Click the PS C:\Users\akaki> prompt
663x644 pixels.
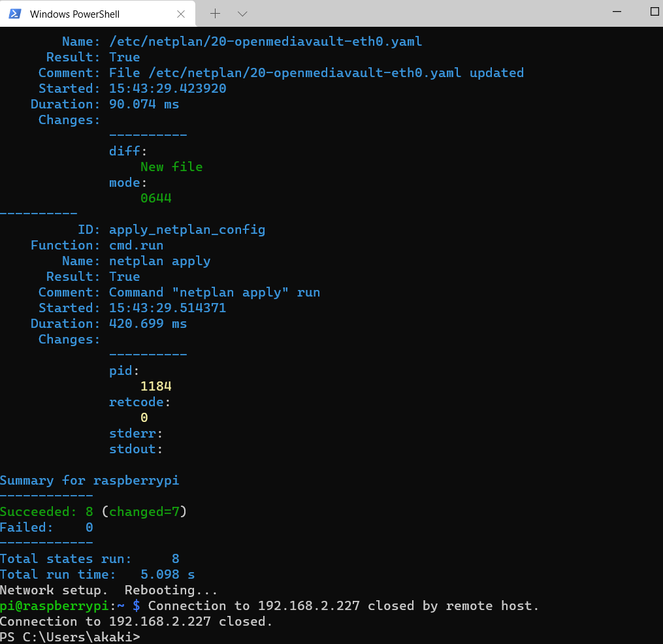[x=70, y=637]
